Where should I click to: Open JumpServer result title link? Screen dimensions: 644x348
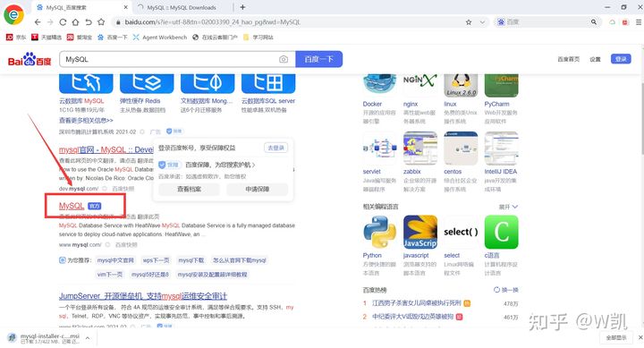click(x=143, y=296)
